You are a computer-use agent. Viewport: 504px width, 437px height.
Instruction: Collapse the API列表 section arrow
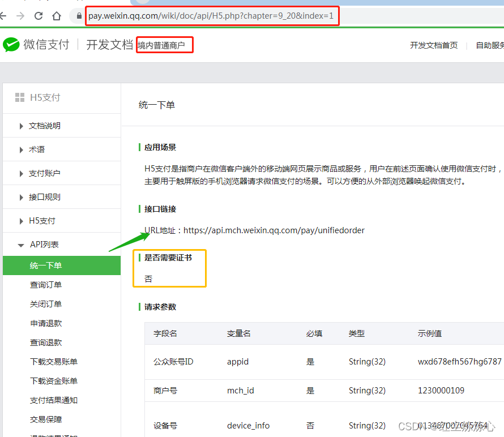click(x=21, y=246)
